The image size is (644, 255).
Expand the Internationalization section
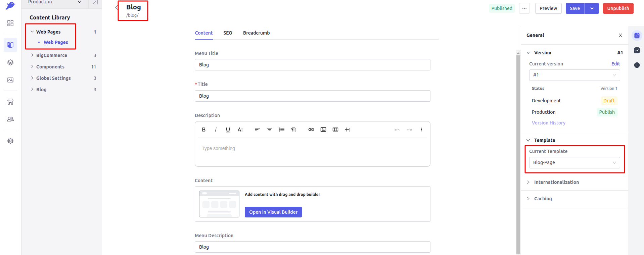pos(528,182)
